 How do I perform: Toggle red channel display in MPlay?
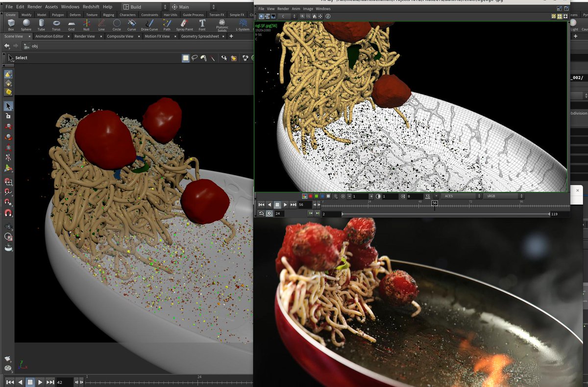(310, 196)
